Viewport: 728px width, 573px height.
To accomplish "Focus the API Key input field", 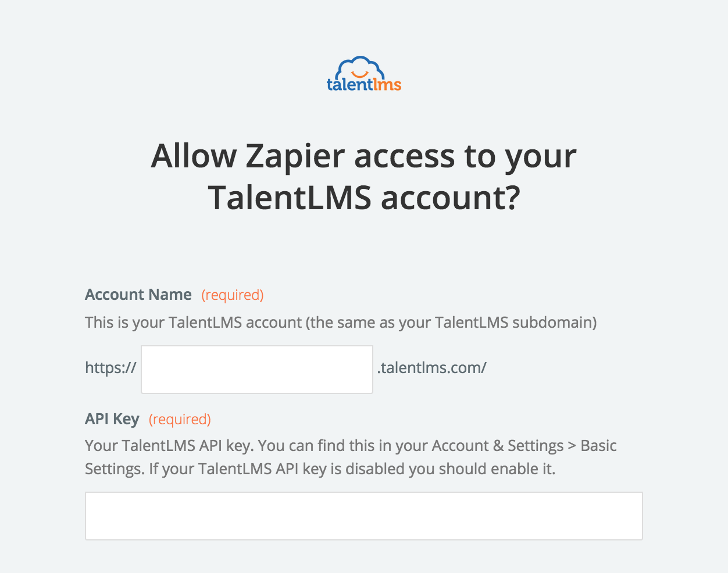I will tap(364, 516).
